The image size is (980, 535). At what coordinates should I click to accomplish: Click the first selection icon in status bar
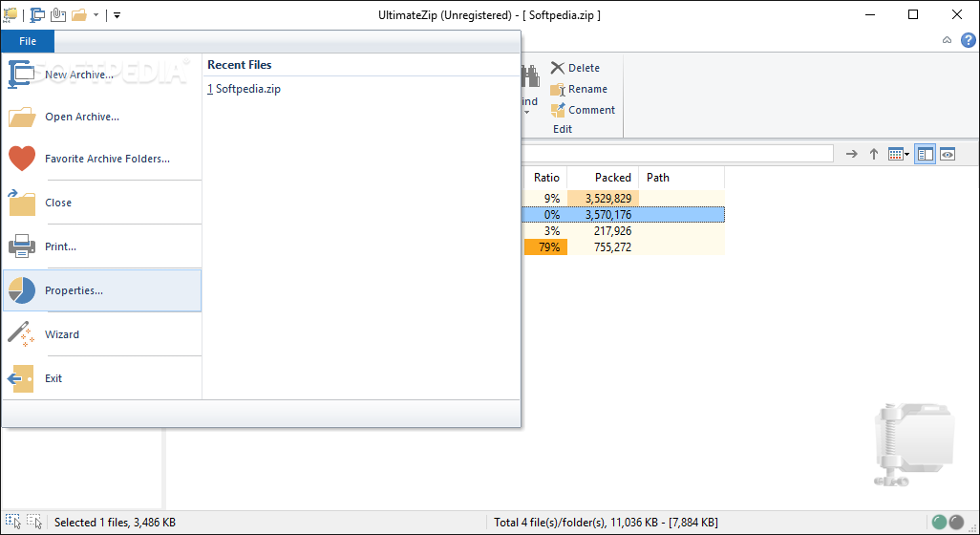12,522
